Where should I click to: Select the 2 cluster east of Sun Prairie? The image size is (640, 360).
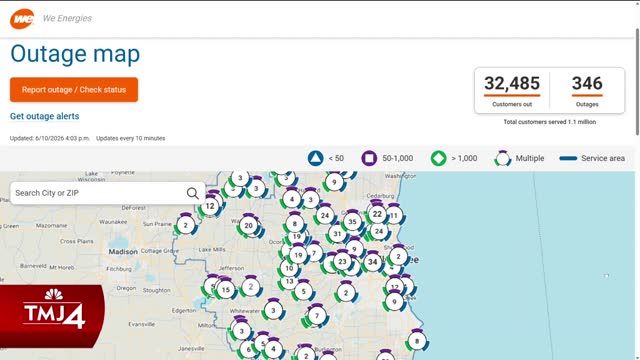(x=186, y=225)
